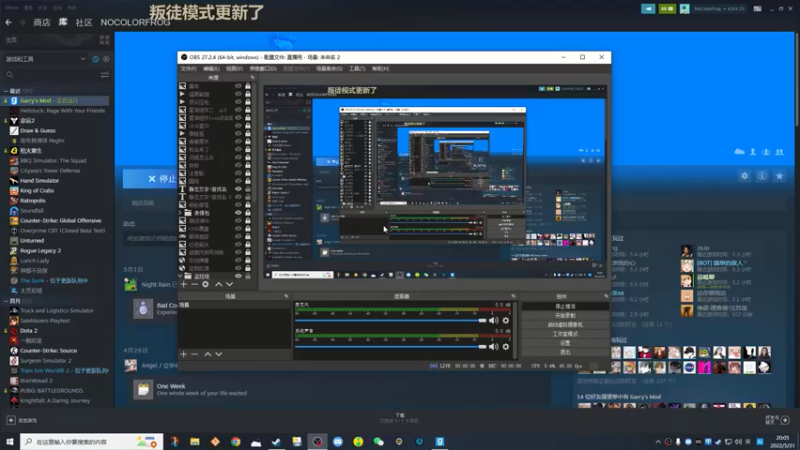Click the Steam library search field
The width and height of the screenshot is (800, 450).
point(51,75)
